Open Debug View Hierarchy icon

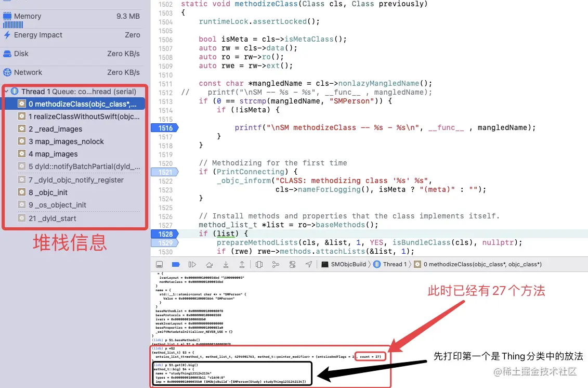pos(259,265)
